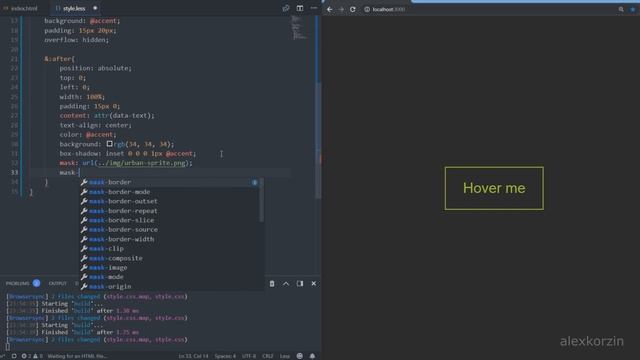
Task: Click the Waiting for an HTML file status text
Action: [77, 356]
